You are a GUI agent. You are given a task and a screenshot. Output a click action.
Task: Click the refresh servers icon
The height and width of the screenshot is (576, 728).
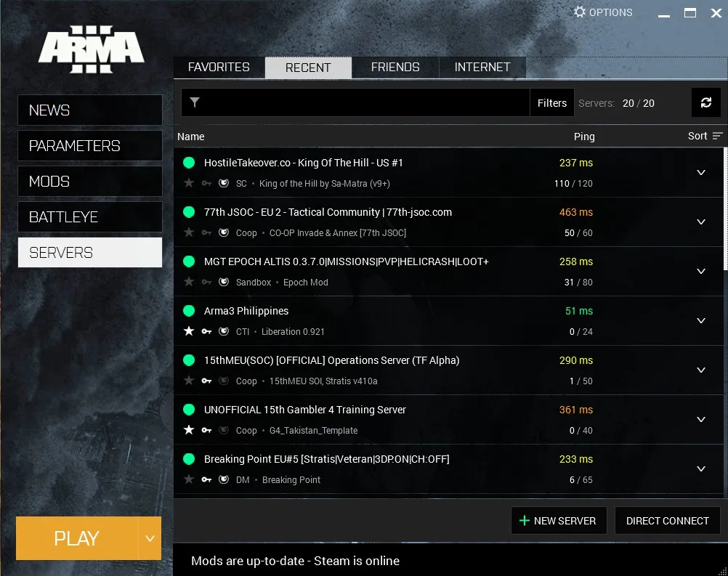[x=705, y=102]
